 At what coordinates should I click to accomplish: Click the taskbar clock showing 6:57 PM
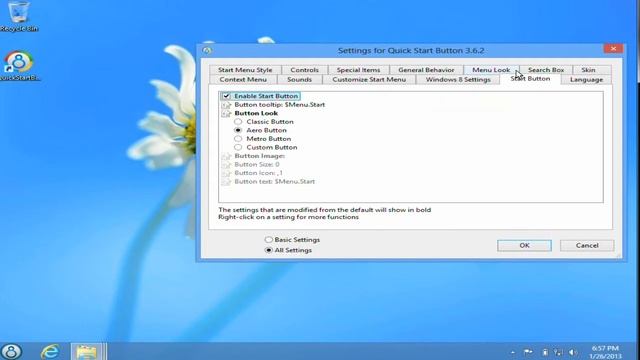coord(605,352)
